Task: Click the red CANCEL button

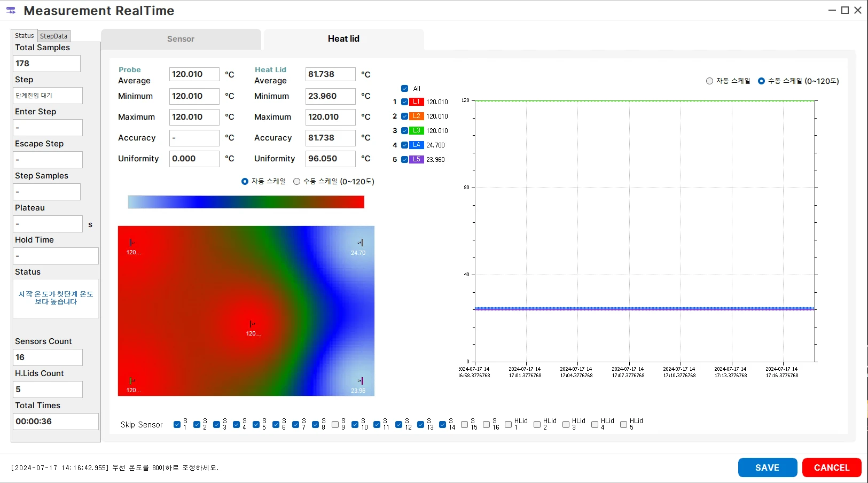Action: coord(832,468)
